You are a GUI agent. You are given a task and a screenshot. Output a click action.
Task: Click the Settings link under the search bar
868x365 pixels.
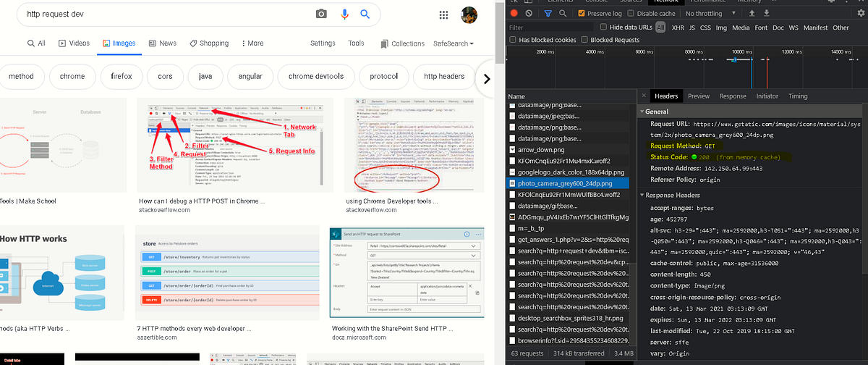click(323, 43)
